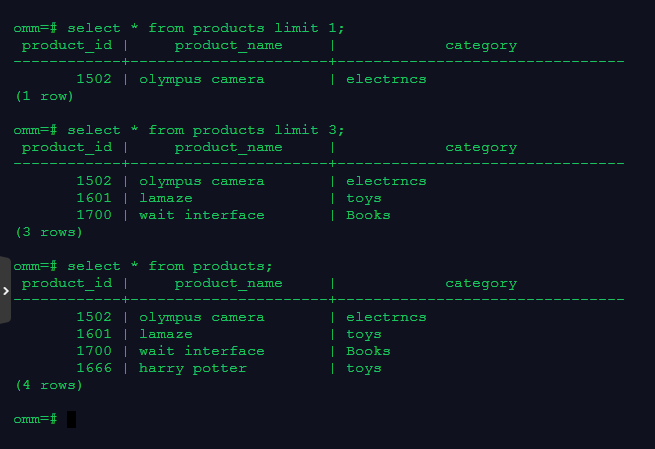
Task: Click 'lamaze' in the three-row result
Action: [165, 198]
